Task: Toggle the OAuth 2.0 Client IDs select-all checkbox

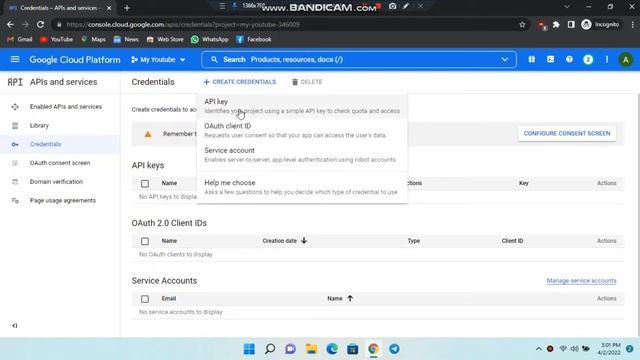Action: (x=145, y=241)
